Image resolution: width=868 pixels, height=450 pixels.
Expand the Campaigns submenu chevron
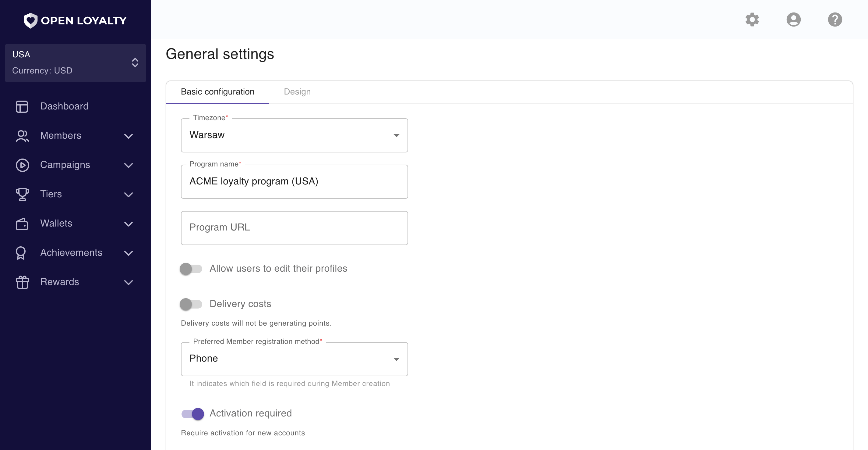(x=129, y=165)
